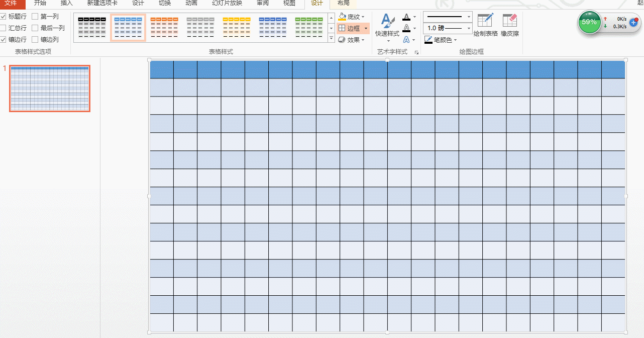Click the text outline A icon
Screen dimensions: 644x338
(x=406, y=28)
